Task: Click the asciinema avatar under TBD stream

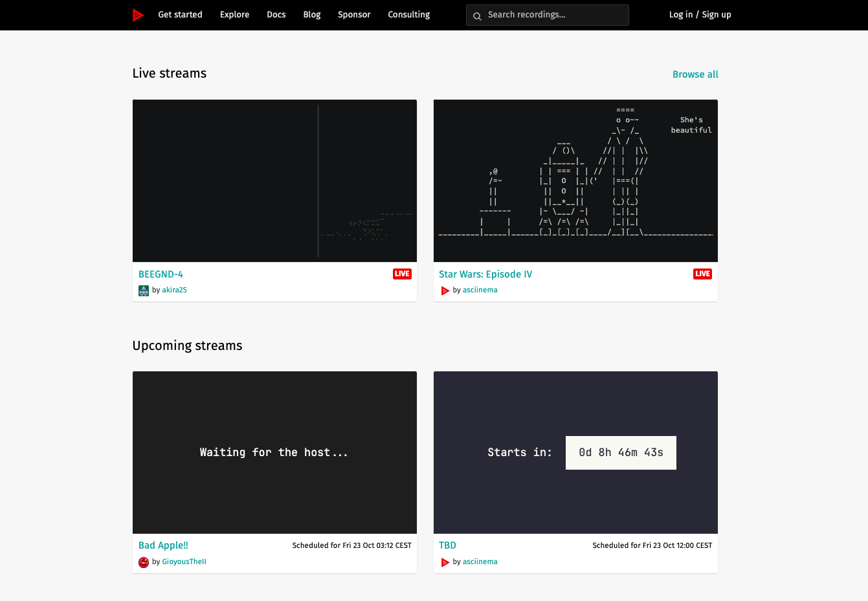Action: tap(445, 562)
